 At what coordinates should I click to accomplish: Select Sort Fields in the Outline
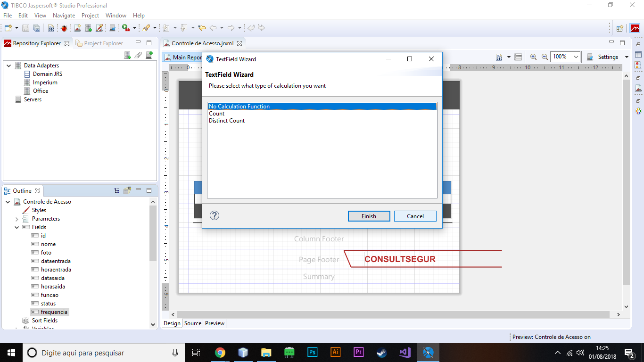coord(44,321)
